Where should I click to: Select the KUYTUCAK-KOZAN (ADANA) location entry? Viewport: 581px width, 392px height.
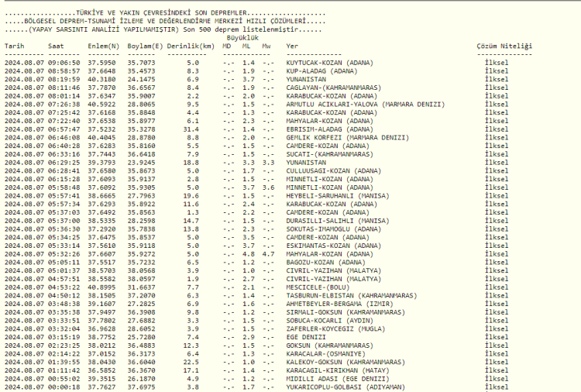329,62
